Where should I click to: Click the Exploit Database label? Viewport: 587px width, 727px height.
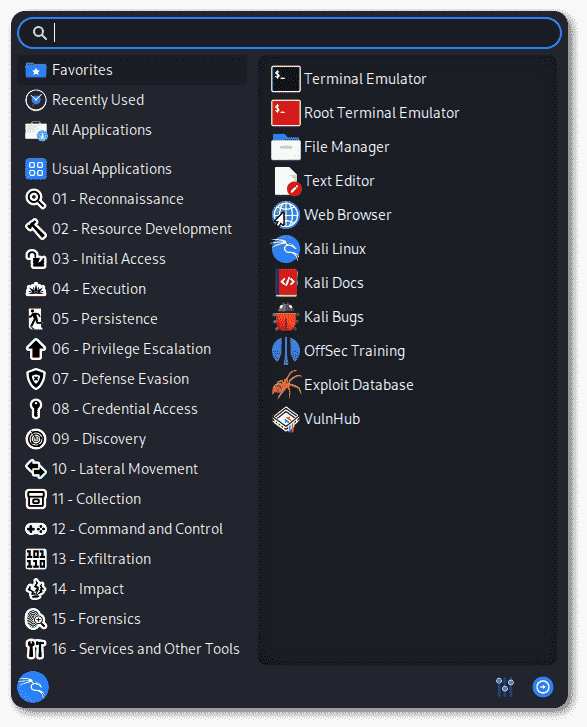pyautogui.click(x=359, y=385)
